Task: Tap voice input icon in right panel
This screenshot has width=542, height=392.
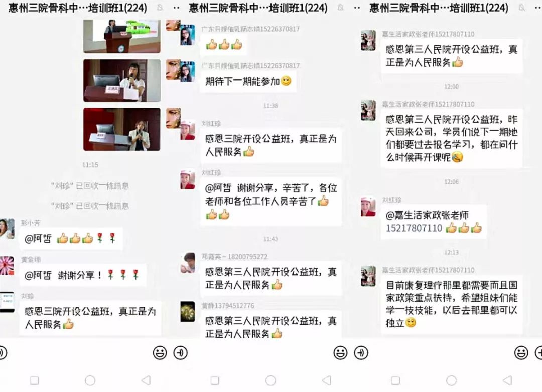Action: pyautogui.click(x=361, y=353)
